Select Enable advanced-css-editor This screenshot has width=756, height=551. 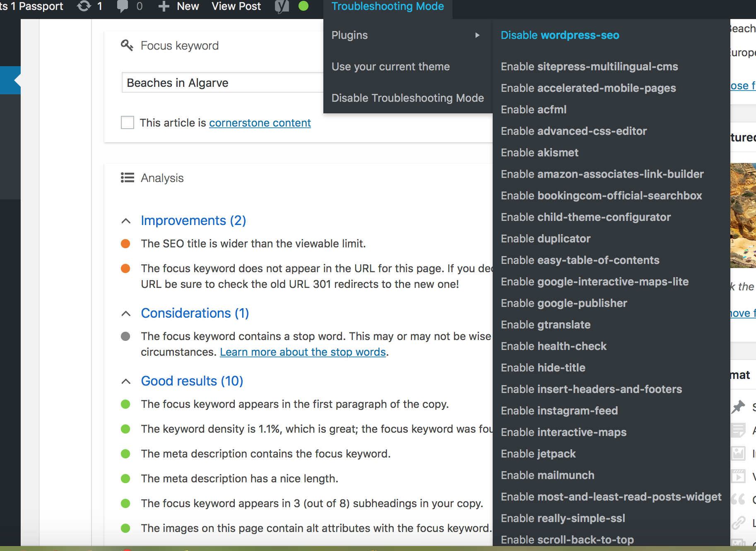(574, 131)
